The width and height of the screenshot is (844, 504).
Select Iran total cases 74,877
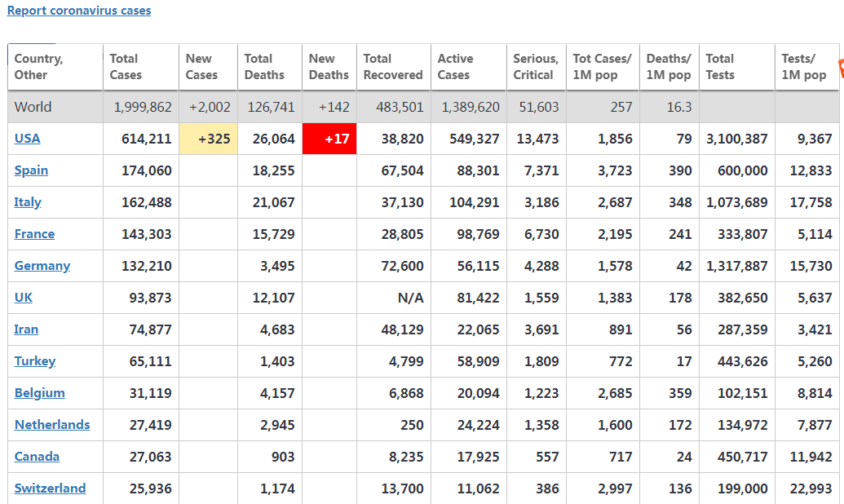click(x=141, y=329)
